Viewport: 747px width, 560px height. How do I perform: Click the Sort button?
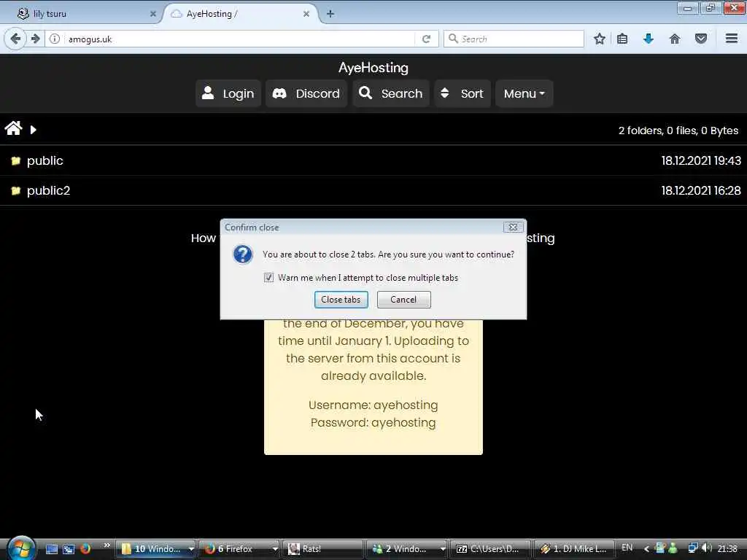462,93
